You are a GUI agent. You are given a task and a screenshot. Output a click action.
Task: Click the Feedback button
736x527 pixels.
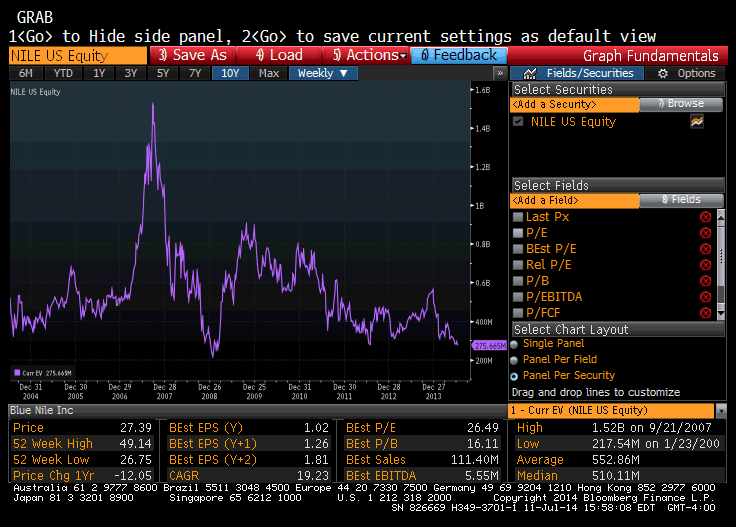point(459,55)
